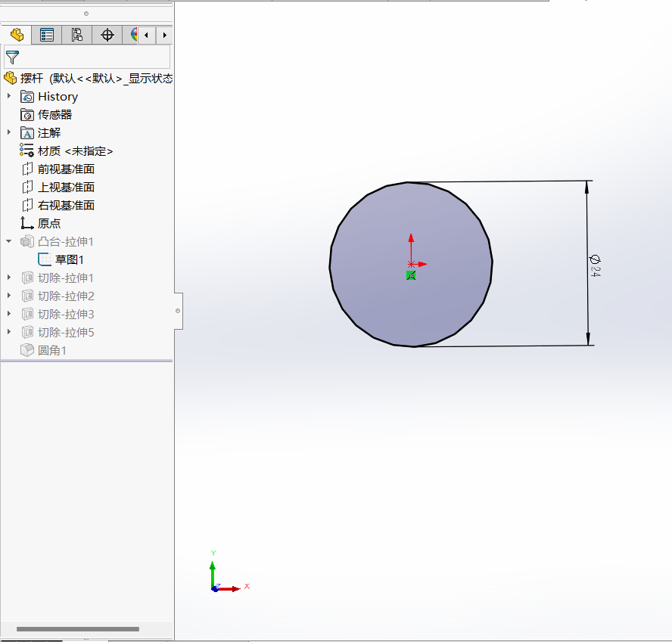Select the 右视基准面 right plane

pyautogui.click(x=66, y=206)
